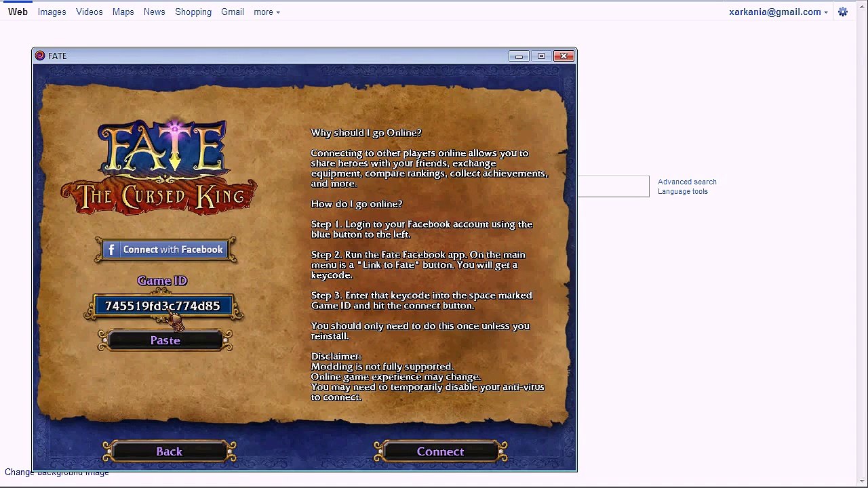
Task: Click 'Online game experience may change.' text
Action: (x=396, y=377)
